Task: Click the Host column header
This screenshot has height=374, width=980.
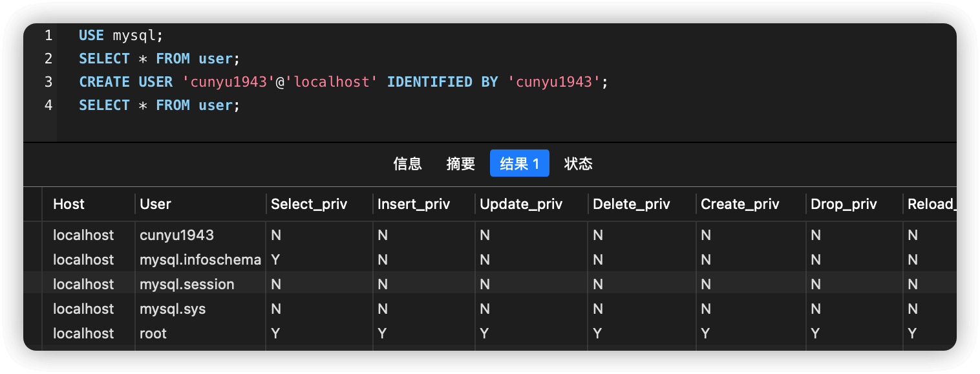Action: (x=69, y=204)
